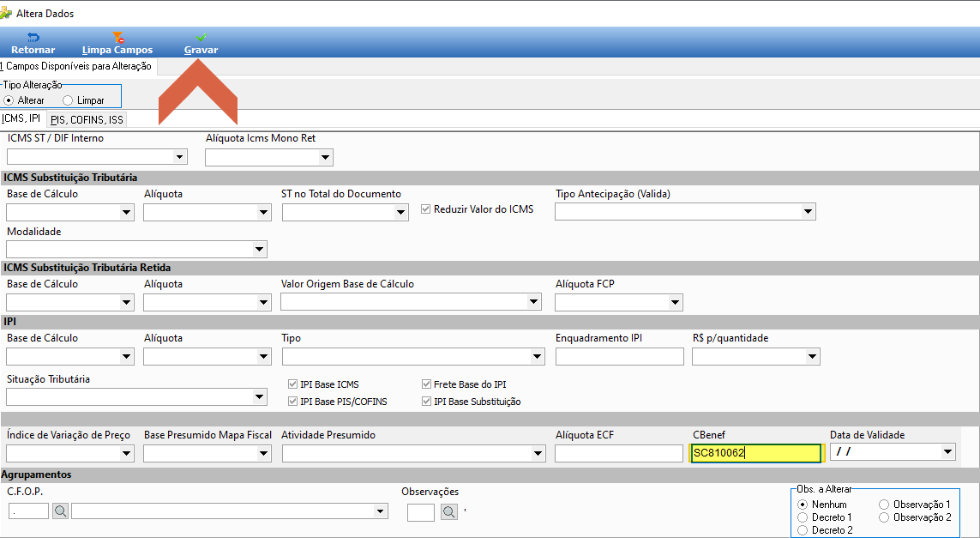The width and height of the screenshot is (980, 538).
Task: Select the Decreto 2 radio option
Action: point(803,530)
